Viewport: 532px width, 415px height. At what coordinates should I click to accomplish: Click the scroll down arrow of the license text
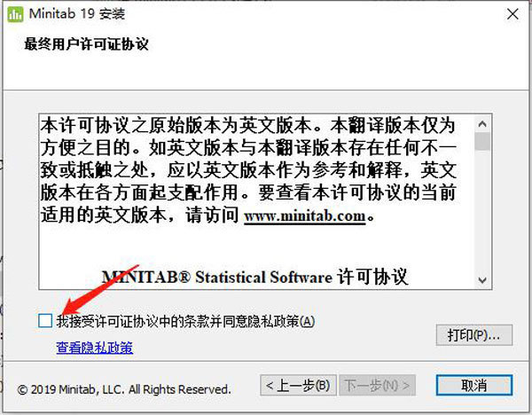coord(482,280)
